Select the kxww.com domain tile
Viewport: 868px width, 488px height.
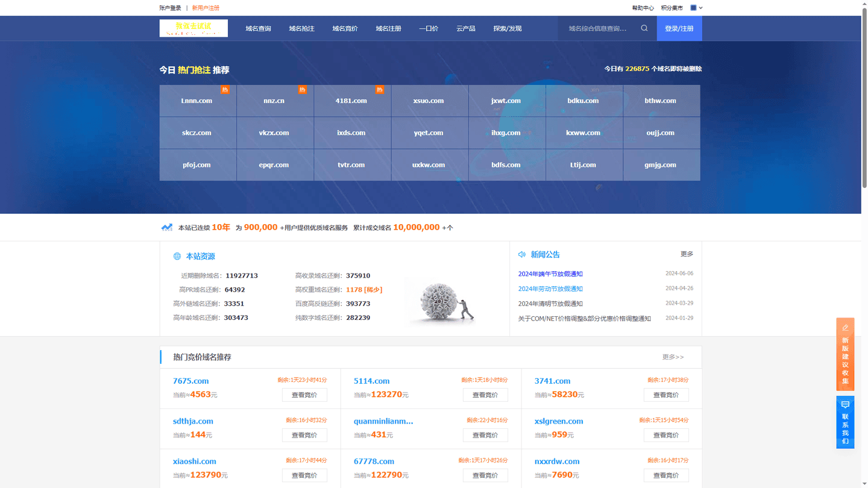[x=583, y=133]
